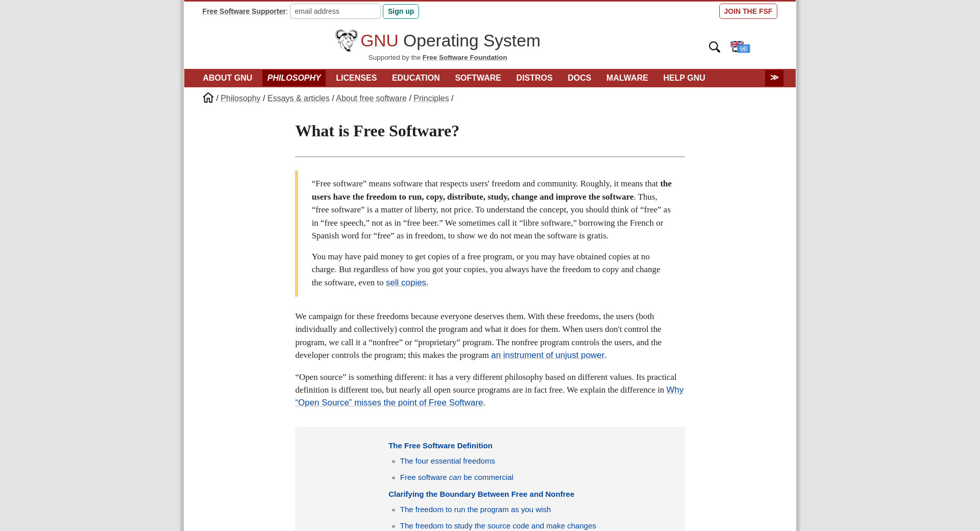Open the MALWARE menu item

click(x=627, y=78)
